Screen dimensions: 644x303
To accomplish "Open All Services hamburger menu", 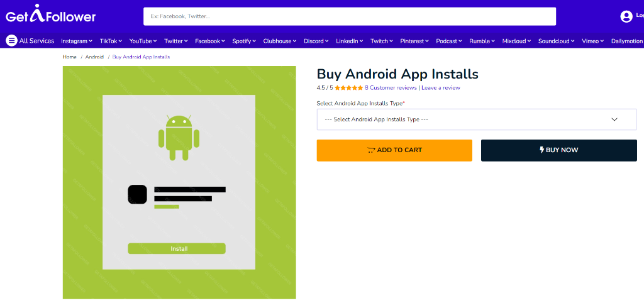I will tap(30, 41).
